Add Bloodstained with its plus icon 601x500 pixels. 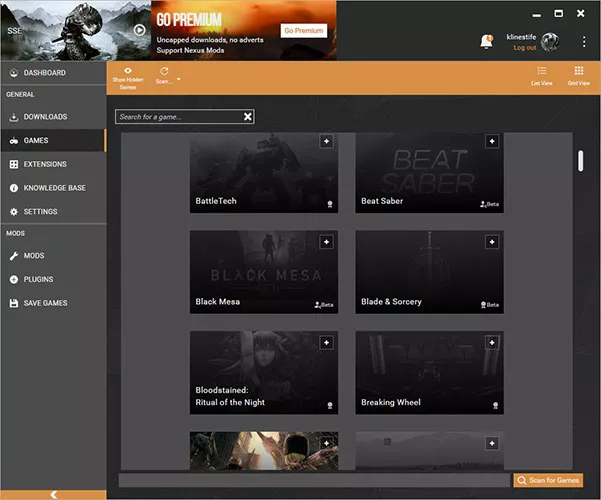(327, 342)
